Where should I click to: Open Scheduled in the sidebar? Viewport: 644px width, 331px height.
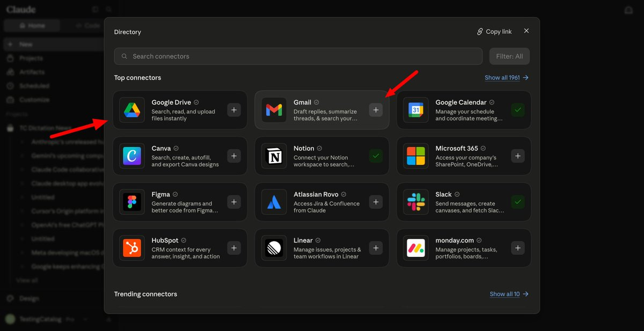34,86
